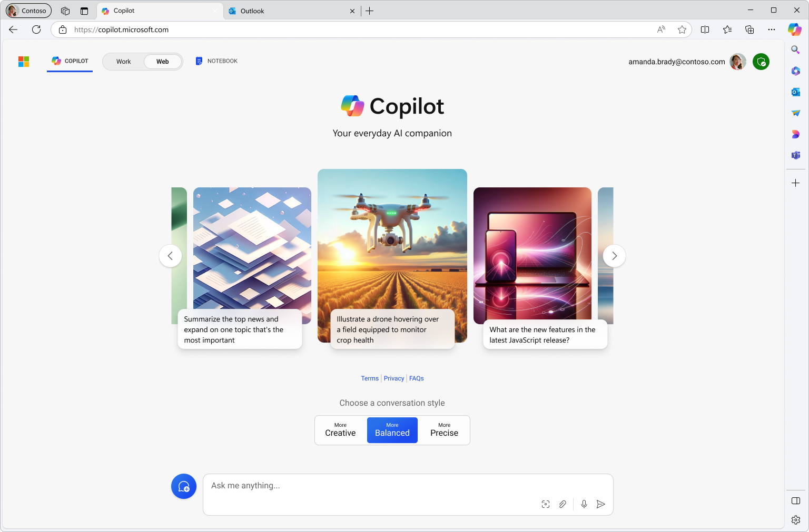This screenshot has height=532, width=809.
Task: Open Edge settings and more menu
Action: [x=772, y=29]
